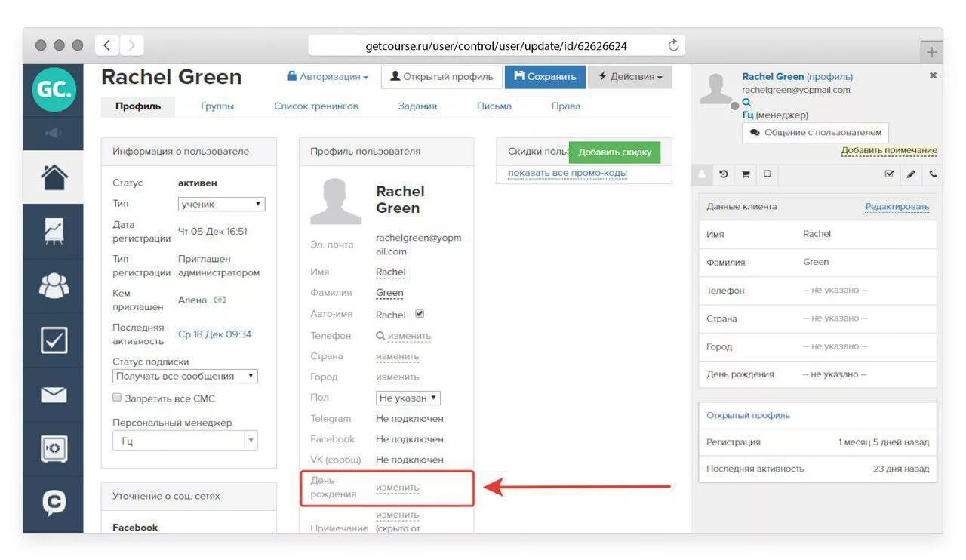Click изменить next to День рождения
966x560 pixels.
click(398, 488)
